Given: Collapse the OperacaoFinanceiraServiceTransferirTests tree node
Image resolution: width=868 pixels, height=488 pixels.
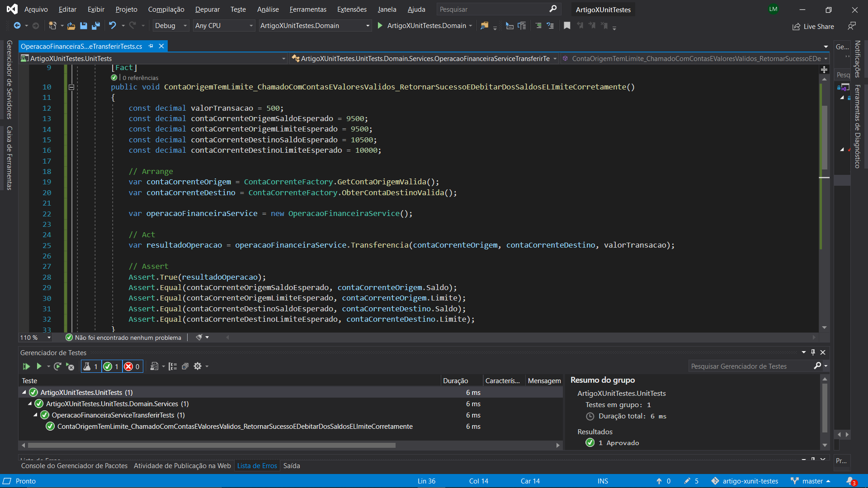Looking at the screenshot, I should (x=35, y=415).
